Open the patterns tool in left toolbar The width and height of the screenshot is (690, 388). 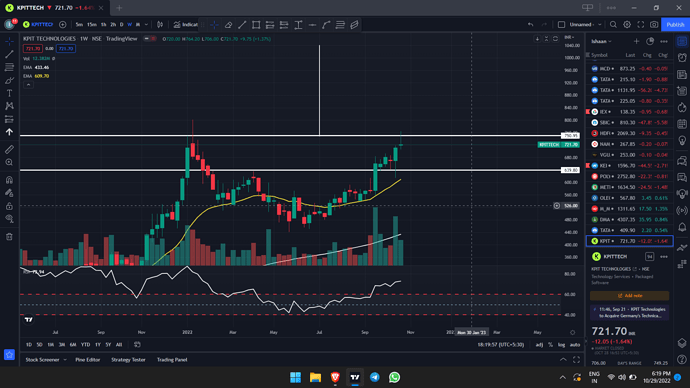[x=9, y=106]
